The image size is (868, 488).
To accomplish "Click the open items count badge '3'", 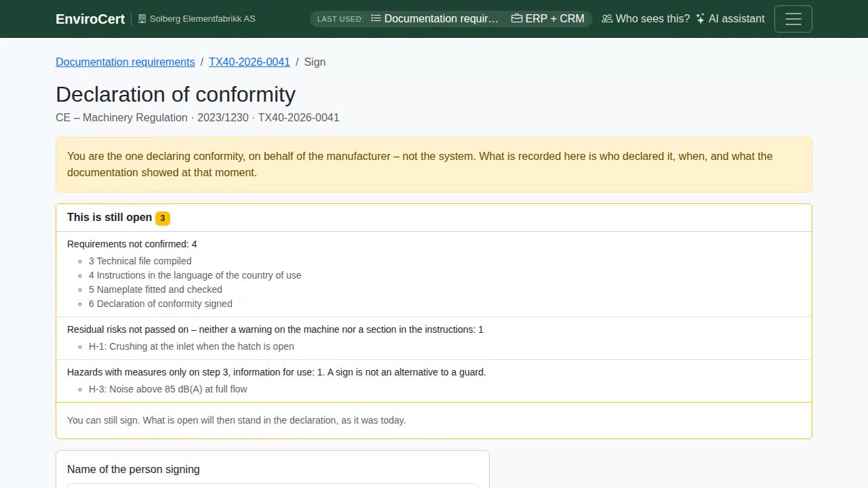I will point(163,218).
